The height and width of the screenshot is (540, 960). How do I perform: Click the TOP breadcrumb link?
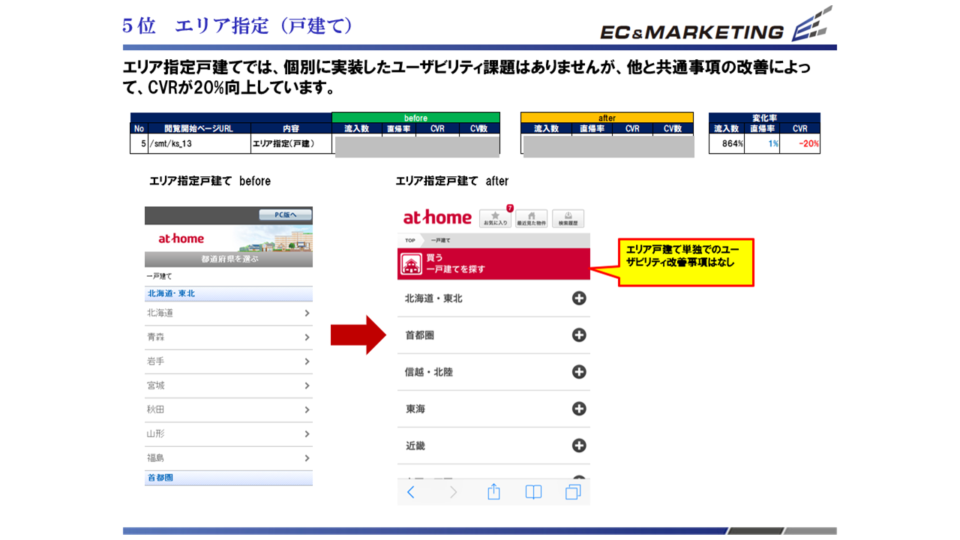409,240
